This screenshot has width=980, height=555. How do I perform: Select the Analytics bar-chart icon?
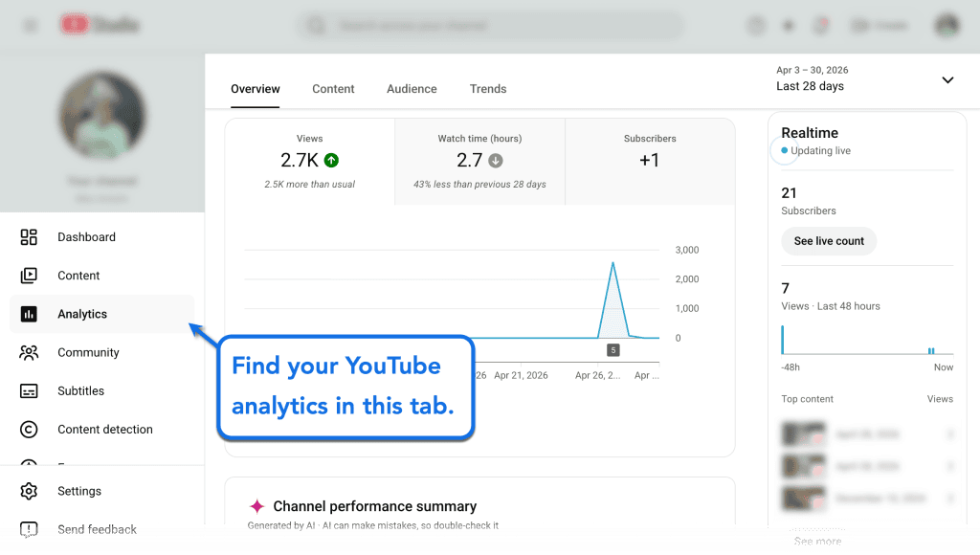[29, 314]
